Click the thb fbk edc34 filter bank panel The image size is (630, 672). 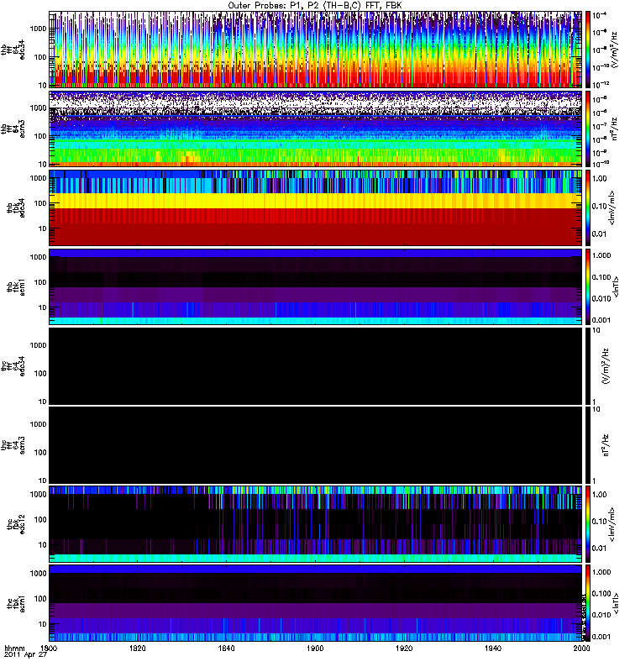[316, 207]
